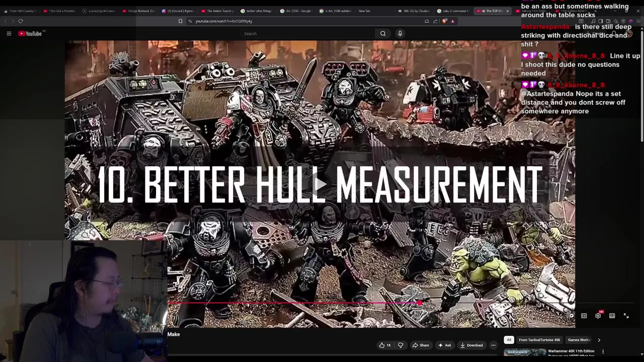
Task: Start voice search with the microphone icon
Action: [400, 34]
